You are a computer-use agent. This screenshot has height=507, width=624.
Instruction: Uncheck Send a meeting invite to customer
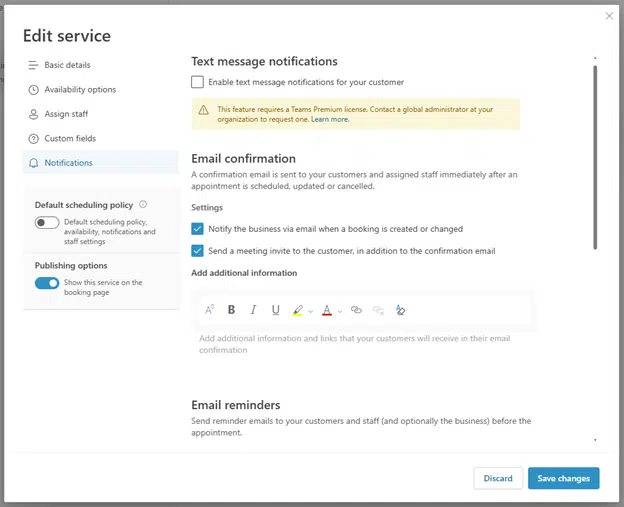pos(197,251)
